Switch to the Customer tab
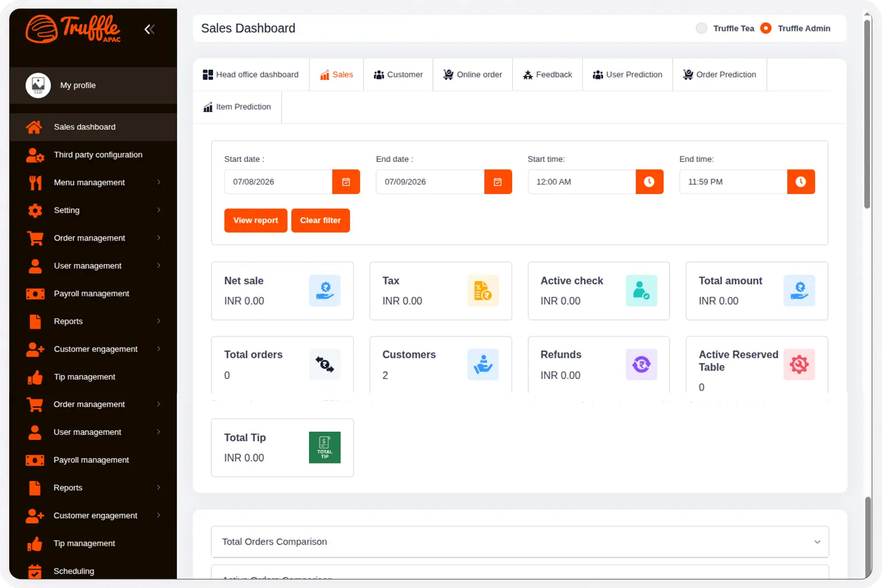Screen dimensions: 882x588 [x=399, y=75]
